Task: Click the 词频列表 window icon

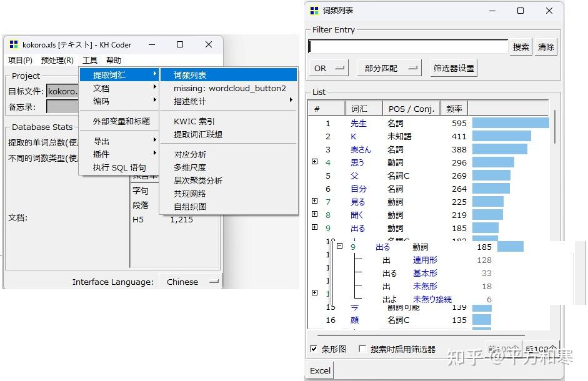Action: coord(312,10)
